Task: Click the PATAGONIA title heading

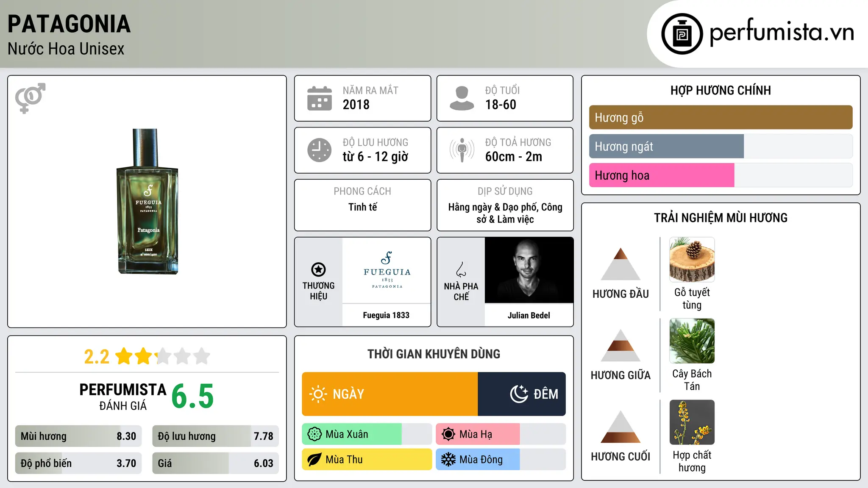Action: [69, 24]
